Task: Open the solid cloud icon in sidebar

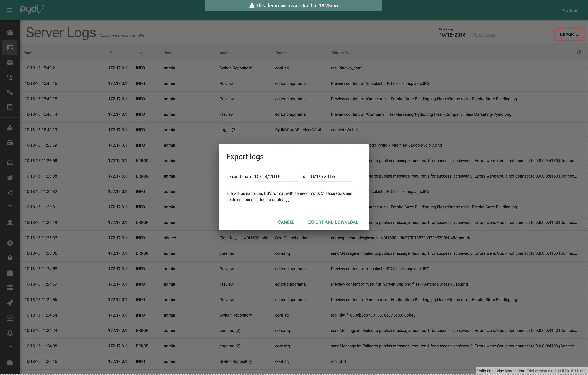Action: click(10, 363)
